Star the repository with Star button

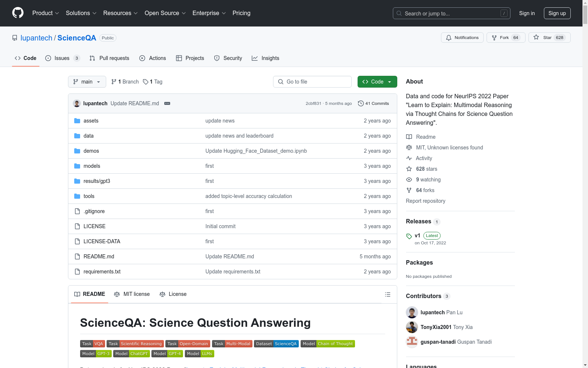click(549, 38)
